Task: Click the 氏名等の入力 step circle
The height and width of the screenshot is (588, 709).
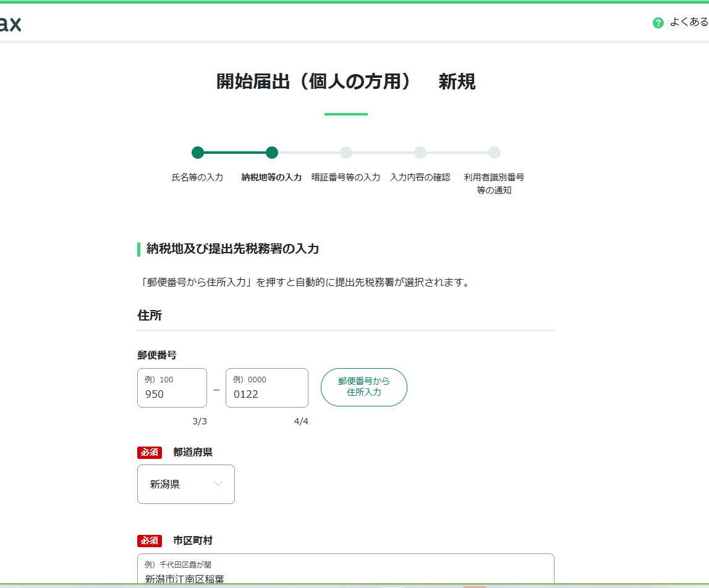Action: tap(198, 153)
